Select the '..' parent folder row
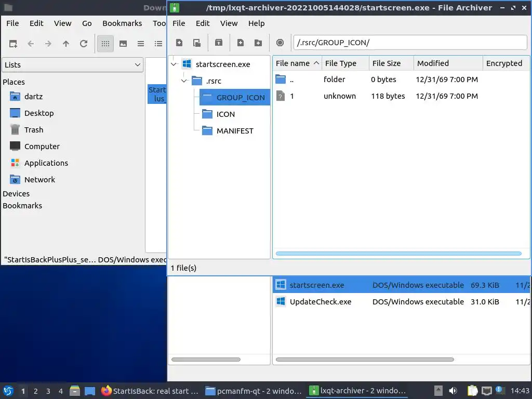Image resolution: width=532 pixels, height=399 pixels. pos(401,79)
